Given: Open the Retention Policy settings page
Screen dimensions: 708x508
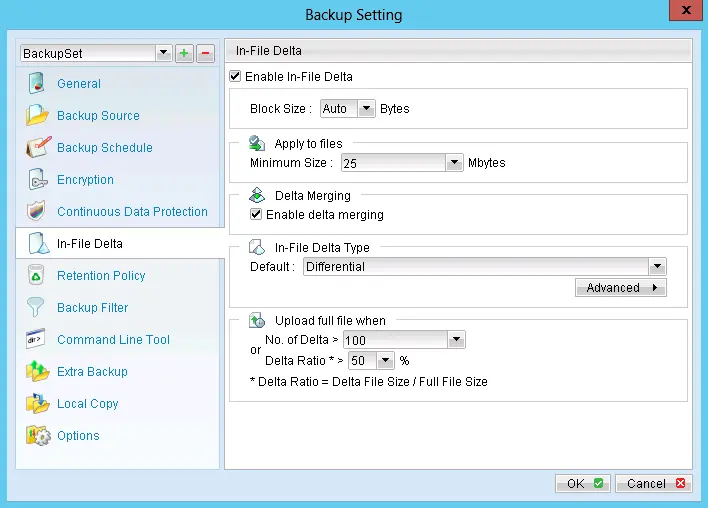Looking at the screenshot, I should click(101, 275).
